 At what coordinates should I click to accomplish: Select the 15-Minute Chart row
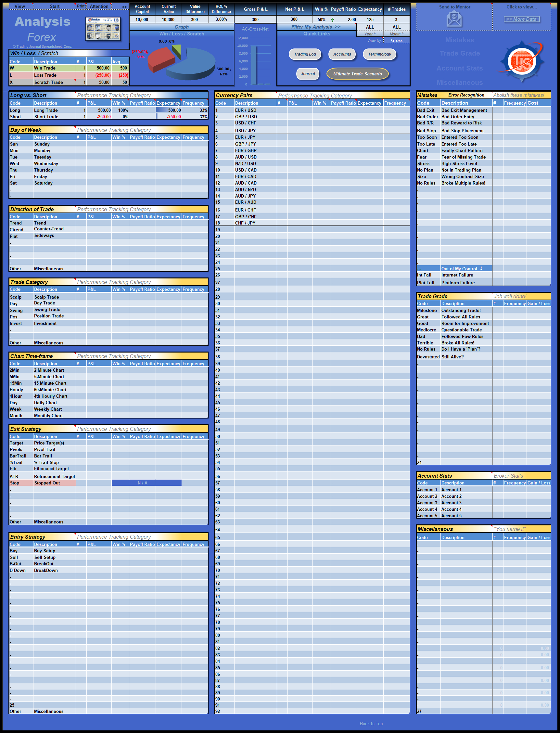click(109, 383)
